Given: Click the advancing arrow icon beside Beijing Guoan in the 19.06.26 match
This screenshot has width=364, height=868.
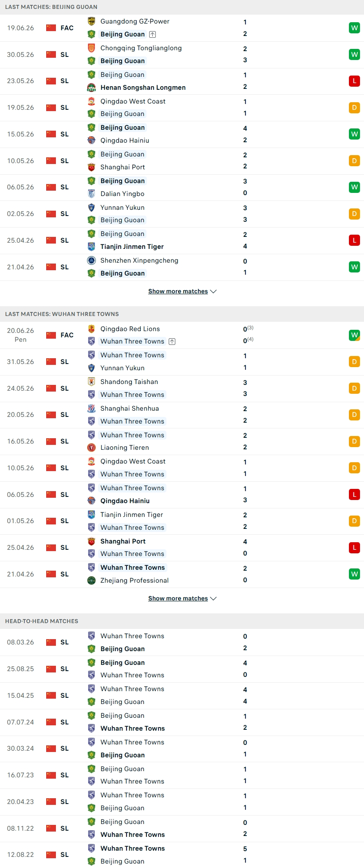Looking at the screenshot, I should [x=152, y=34].
